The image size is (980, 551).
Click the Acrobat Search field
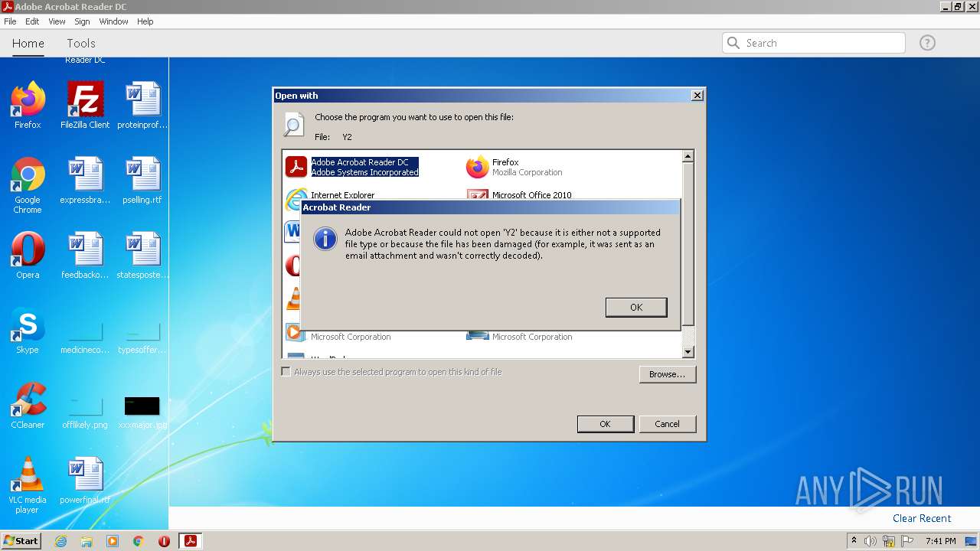click(x=814, y=43)
